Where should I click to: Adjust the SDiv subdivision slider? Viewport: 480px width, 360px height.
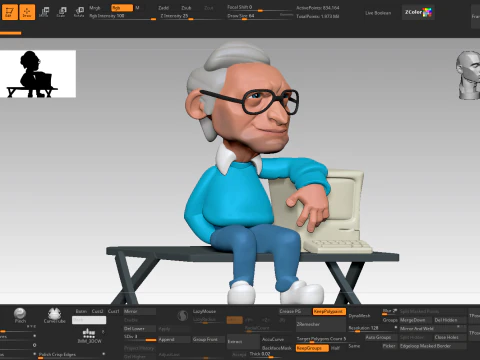coord(140,338)
